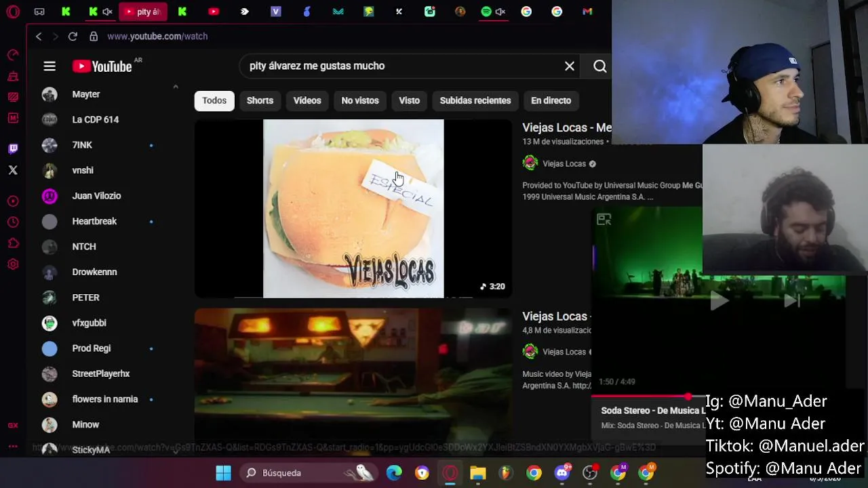The height and width of the screenshot is (488, 868).
Task: Switch to the red YouTube icon tab
Action: 214,12
